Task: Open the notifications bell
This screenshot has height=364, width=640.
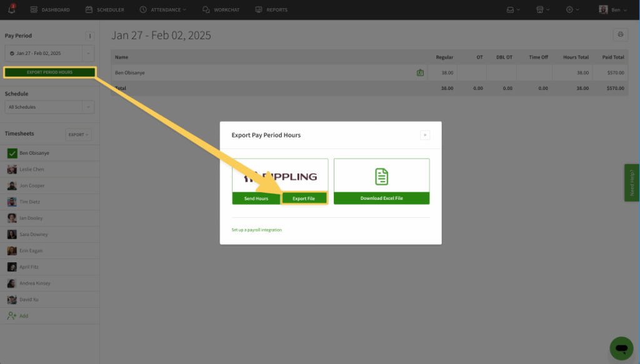Action: (x=12, y=9)
